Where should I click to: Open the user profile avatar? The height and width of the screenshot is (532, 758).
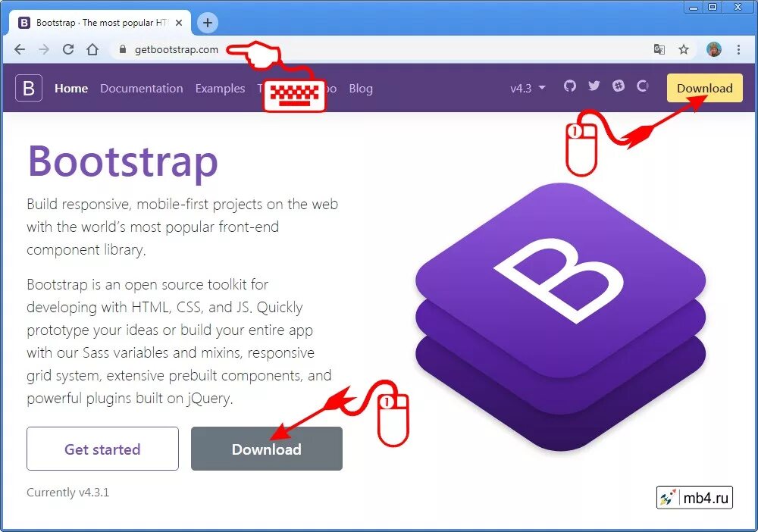coord(714,49)
